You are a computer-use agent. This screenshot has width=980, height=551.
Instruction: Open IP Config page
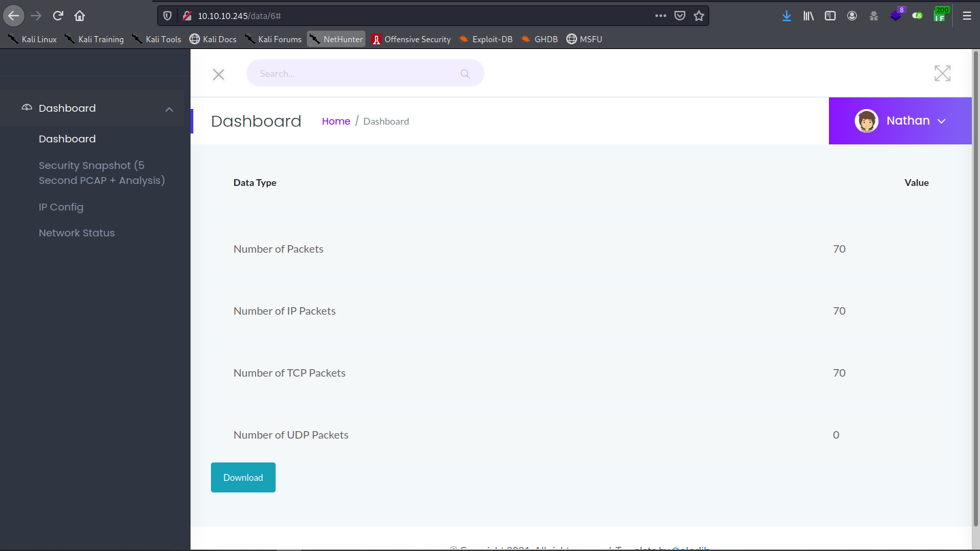[61, 207]
